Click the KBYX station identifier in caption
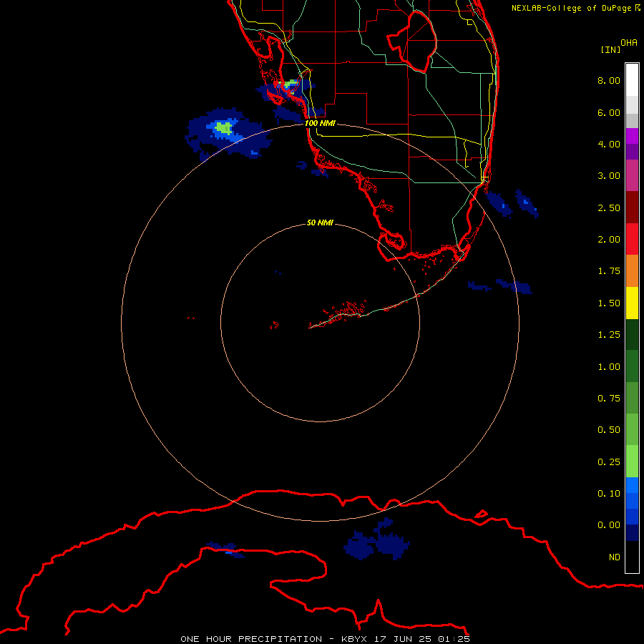Screen dimensions: 644x644 [354, 639]
